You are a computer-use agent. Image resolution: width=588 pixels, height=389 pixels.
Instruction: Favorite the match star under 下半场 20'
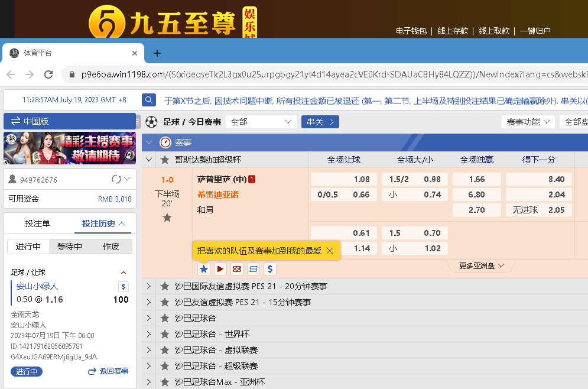tap(167, 218)
